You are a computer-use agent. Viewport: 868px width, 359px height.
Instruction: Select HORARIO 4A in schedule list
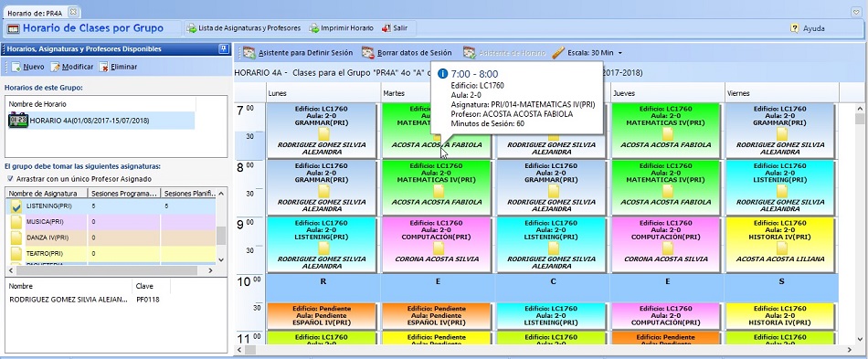click(101, 121)
